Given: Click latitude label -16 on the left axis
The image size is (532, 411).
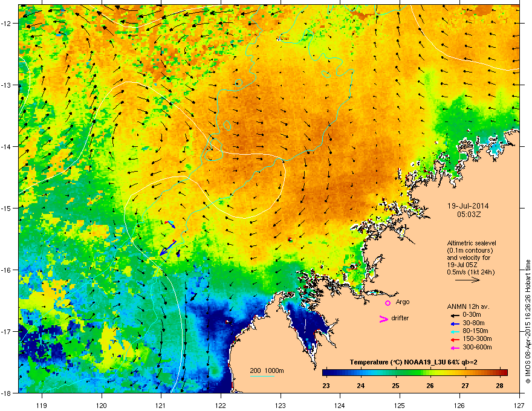Looking at the screenshot, I should (x=6, y=270).
